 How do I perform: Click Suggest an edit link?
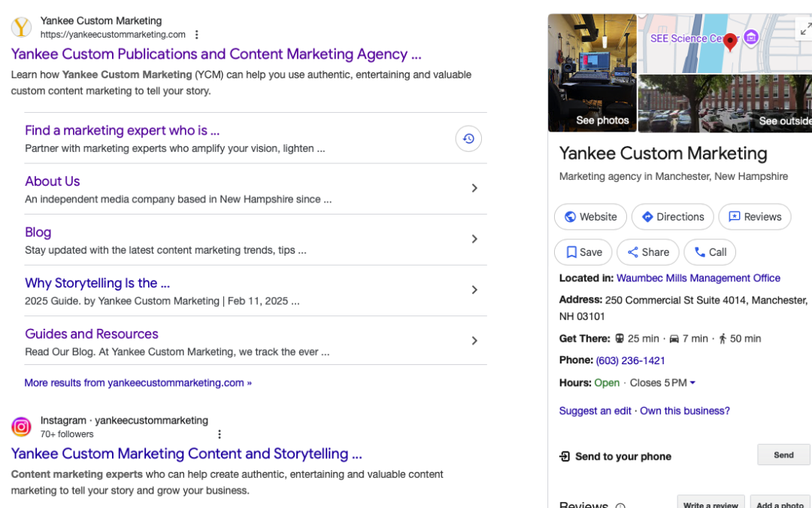[x=595, y=411]
